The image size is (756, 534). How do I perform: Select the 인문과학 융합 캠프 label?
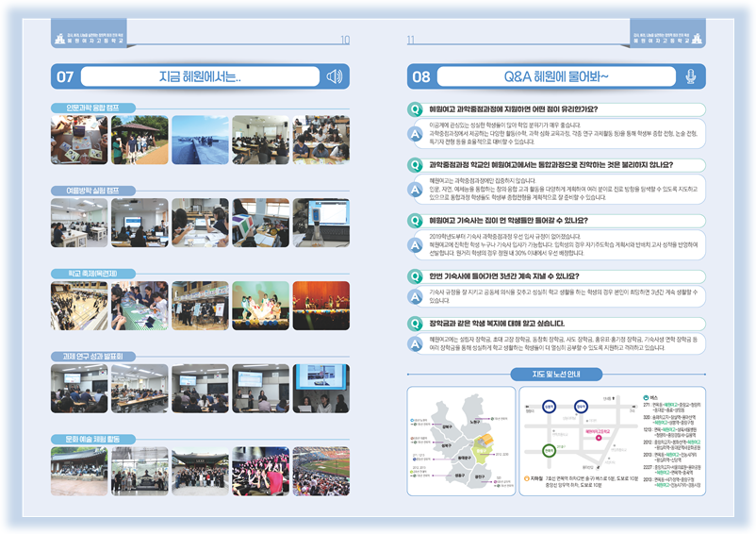point(92,108)
